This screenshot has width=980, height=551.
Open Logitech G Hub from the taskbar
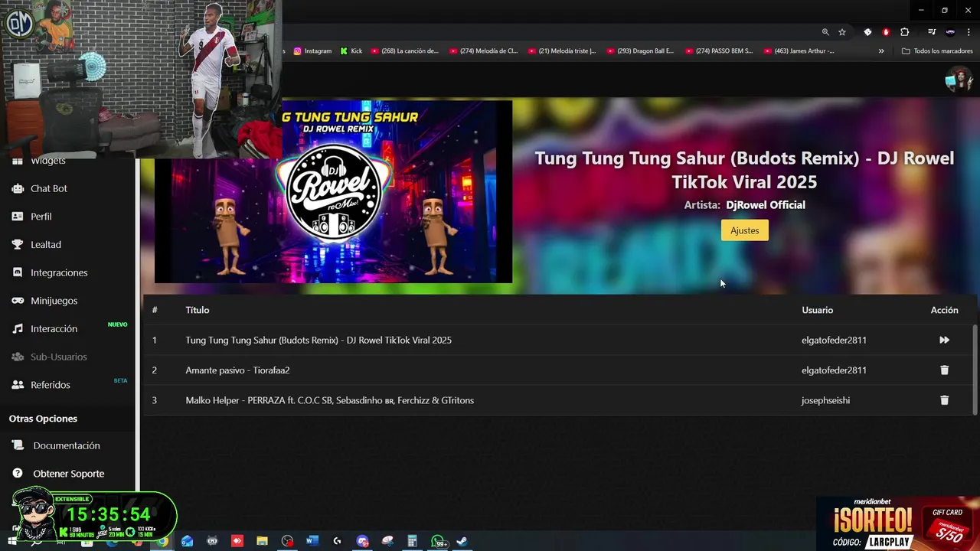coord(337,541)
